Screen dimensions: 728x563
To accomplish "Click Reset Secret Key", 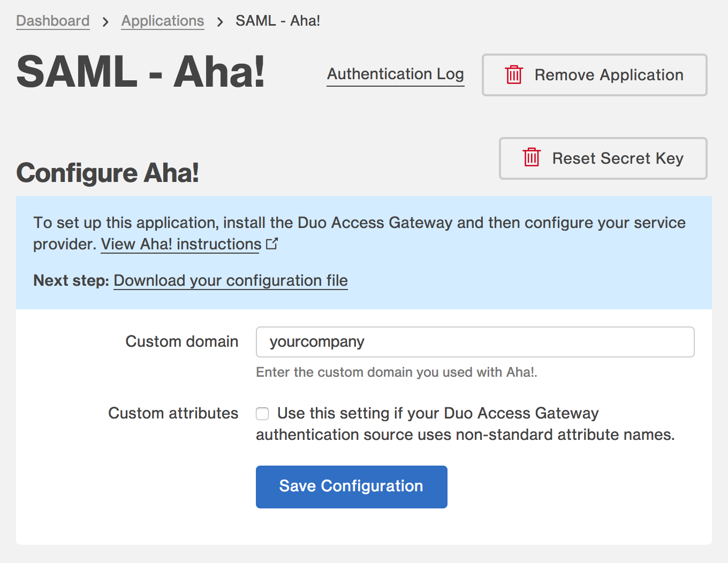I will click(x=603, y=158).
